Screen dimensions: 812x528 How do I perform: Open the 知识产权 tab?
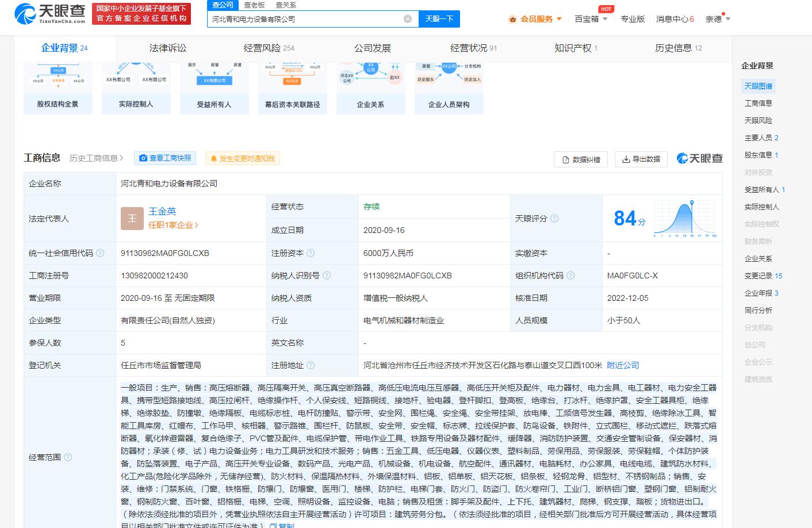576,48
